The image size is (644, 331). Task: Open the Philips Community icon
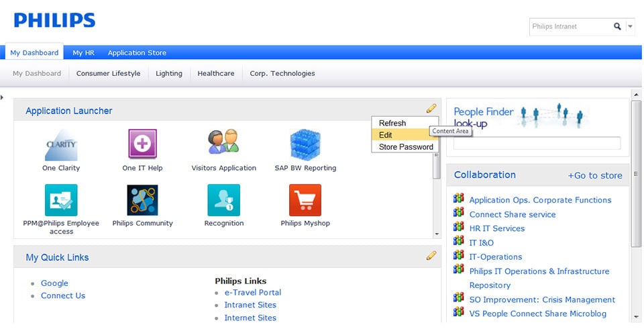[x=142, y=200]
